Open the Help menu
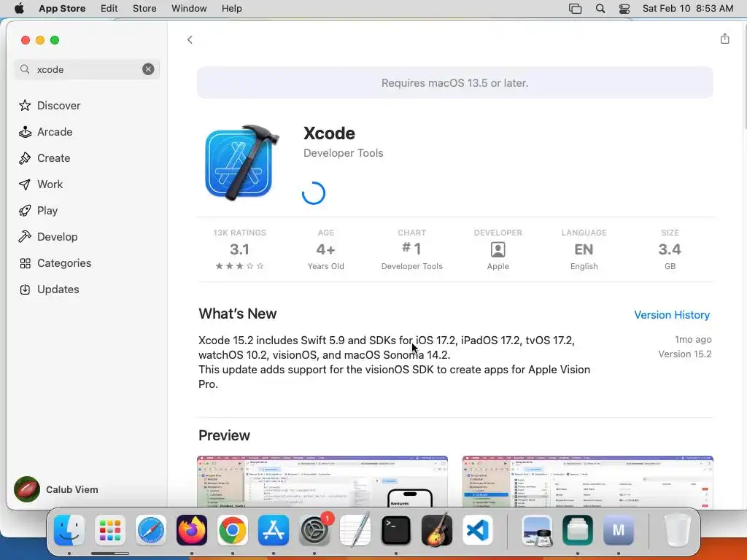Image resolution: width=747 pixels, height=560 pixels. [x=231, y=9]
